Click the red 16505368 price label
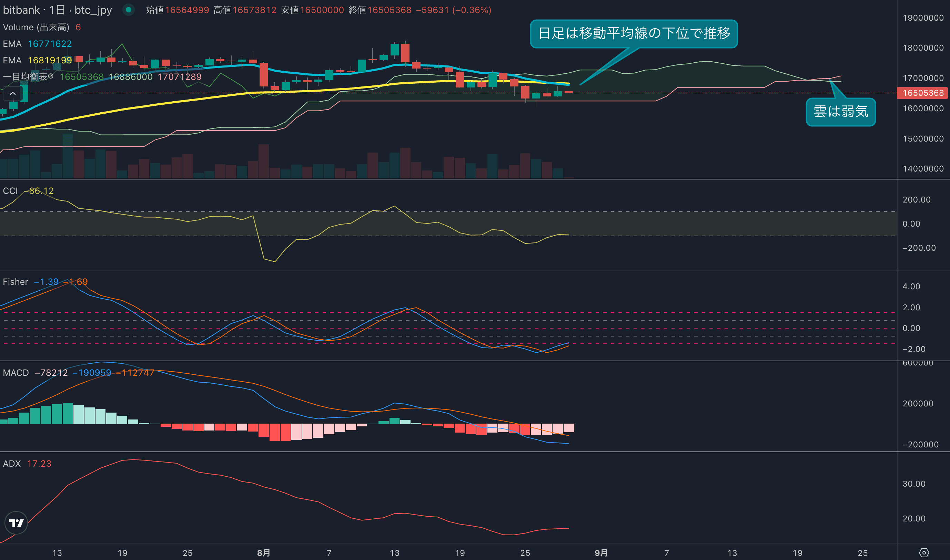The image size is (950, 560). tap(922, 93)
